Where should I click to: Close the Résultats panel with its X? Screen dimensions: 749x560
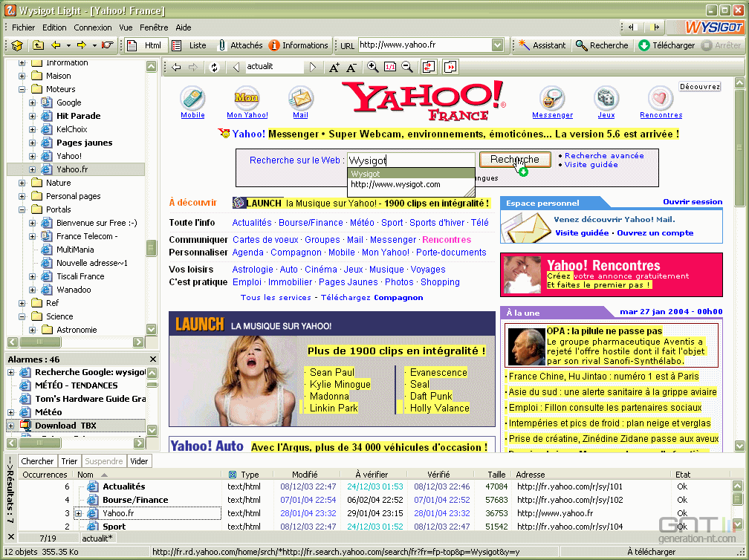click(x=11, y=537)
